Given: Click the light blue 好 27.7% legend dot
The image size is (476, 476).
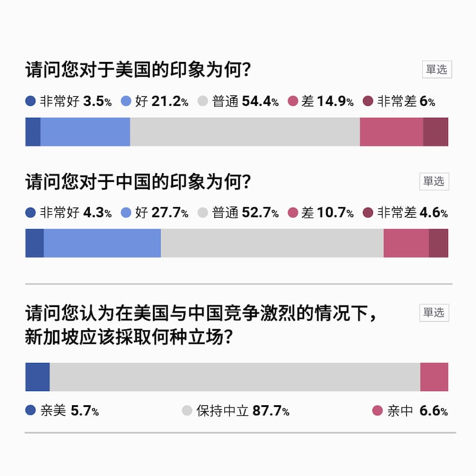Looking at the screenshot, I should 126,213.
